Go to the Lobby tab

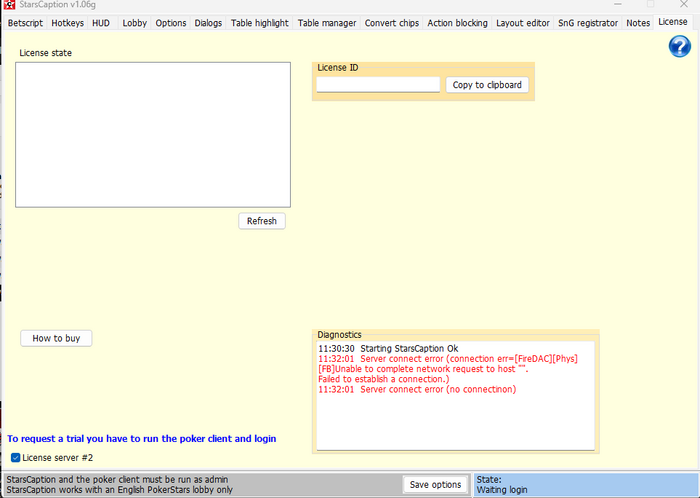(134, 23)
